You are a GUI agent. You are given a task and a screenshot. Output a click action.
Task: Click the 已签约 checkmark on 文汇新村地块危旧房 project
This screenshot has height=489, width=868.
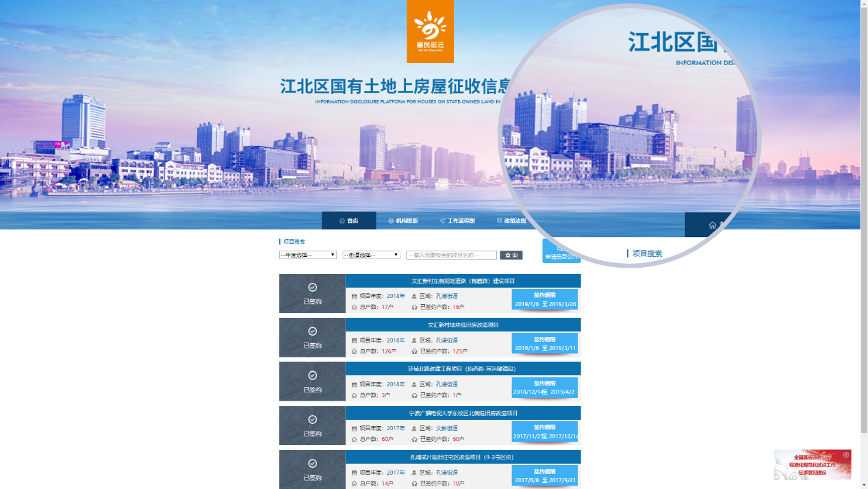point(312,331)
